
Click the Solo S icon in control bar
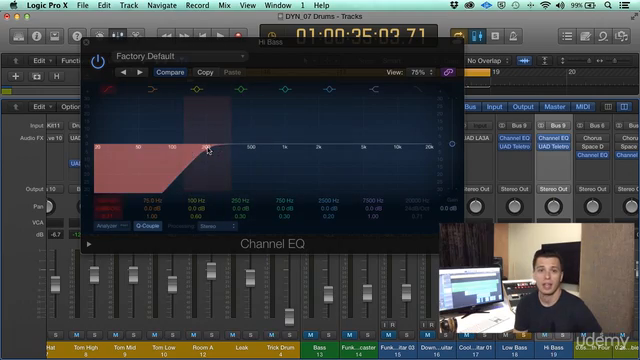pyautogui.click(x=495, y=36)
